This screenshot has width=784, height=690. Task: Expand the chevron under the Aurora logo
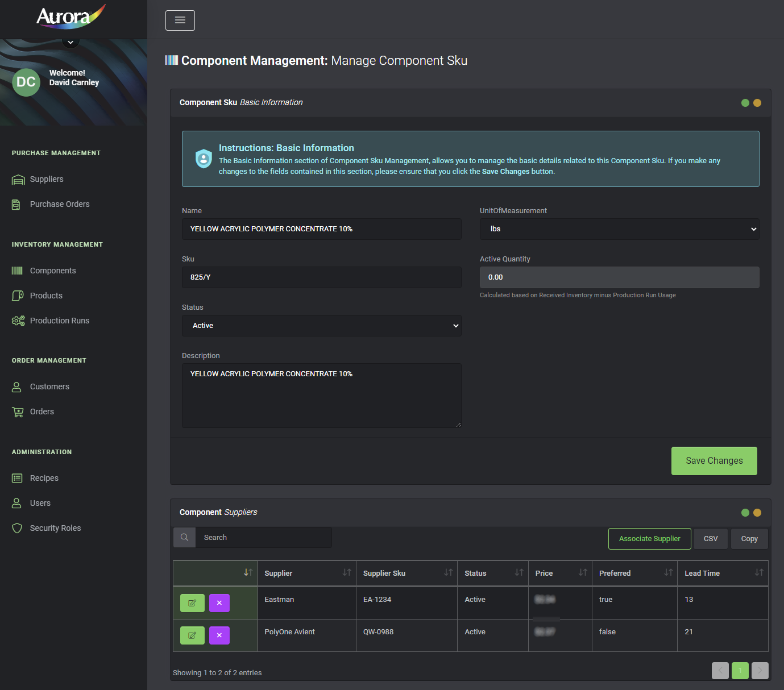click(x=70, y=42)
